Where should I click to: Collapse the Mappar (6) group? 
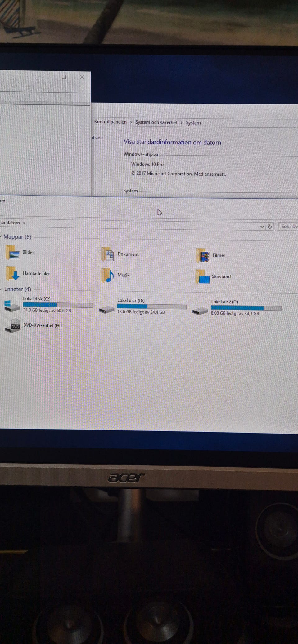1,237
